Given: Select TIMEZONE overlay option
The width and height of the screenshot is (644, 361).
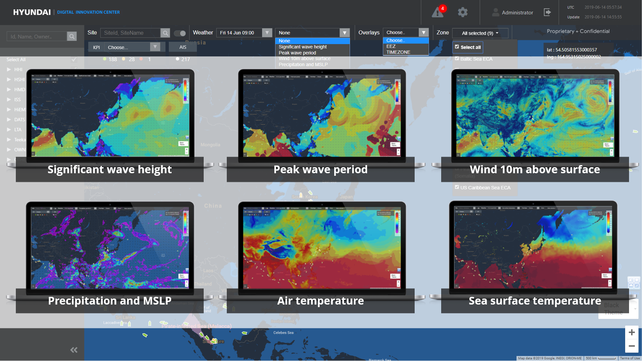Looking at the screenshot, I should coord(406,52).
